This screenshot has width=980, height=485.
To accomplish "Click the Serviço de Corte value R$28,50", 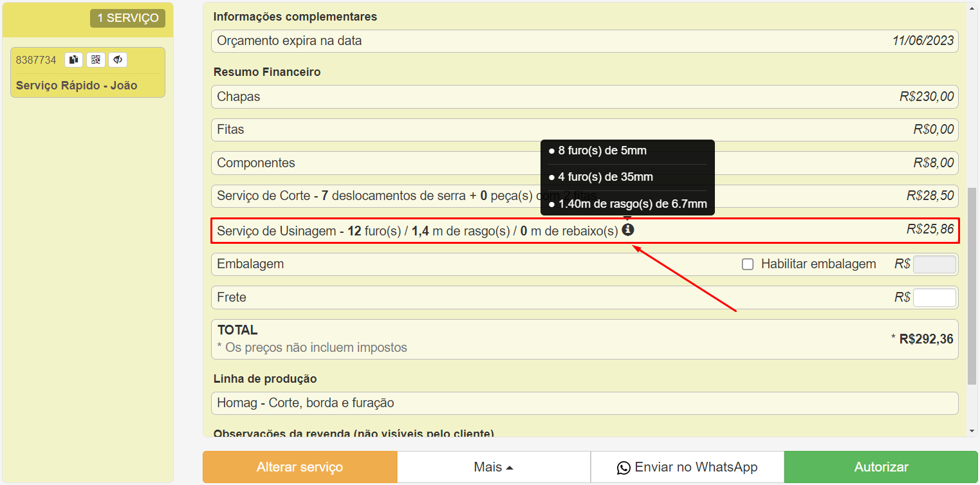I will coord(930,196).
